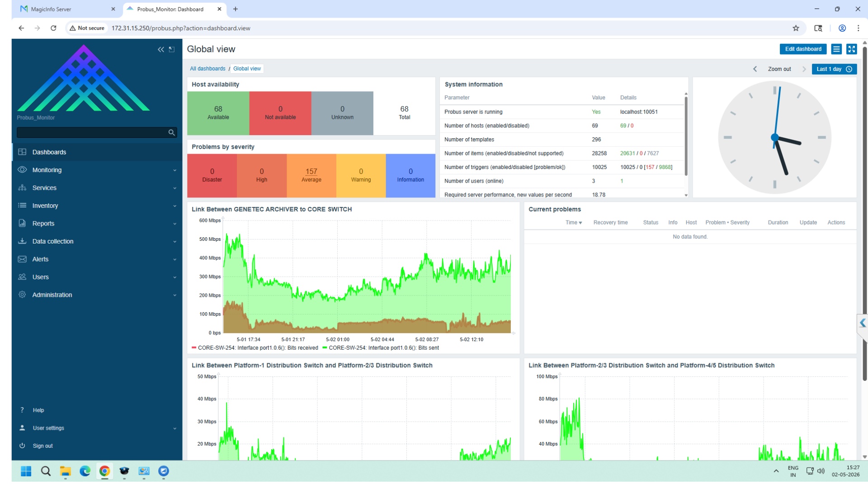The width and height of the screenshot is (868, 488).
Task: Collapse the sidebar with the double-chevron icon
Action: [160, 50]
